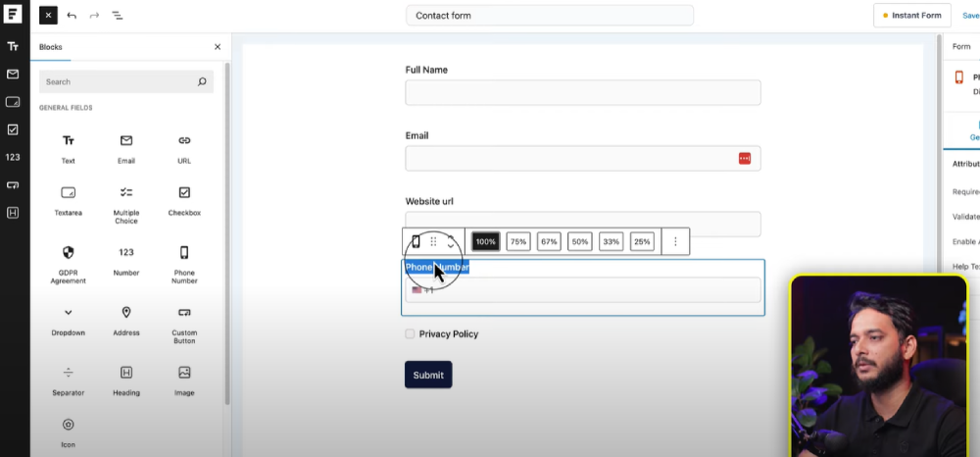Click into the Website url input

pos(582,222)
